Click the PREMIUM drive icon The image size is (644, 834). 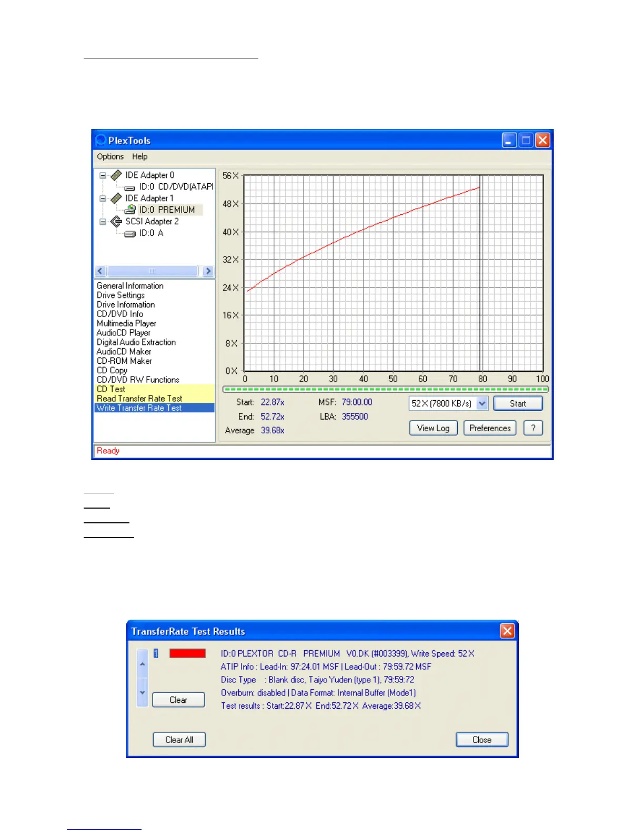point(130,210)
